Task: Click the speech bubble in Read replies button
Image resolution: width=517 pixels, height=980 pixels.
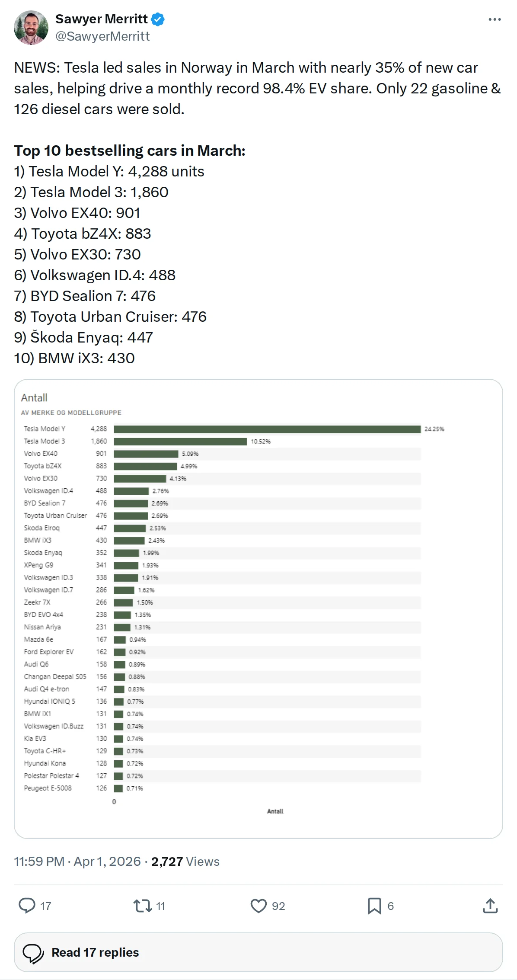Action: tap(33, 953)
